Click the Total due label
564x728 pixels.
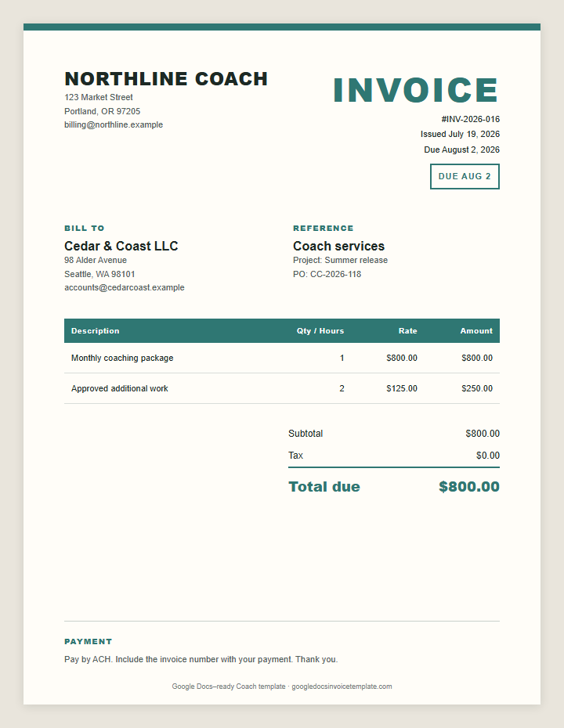pos(324,487)
